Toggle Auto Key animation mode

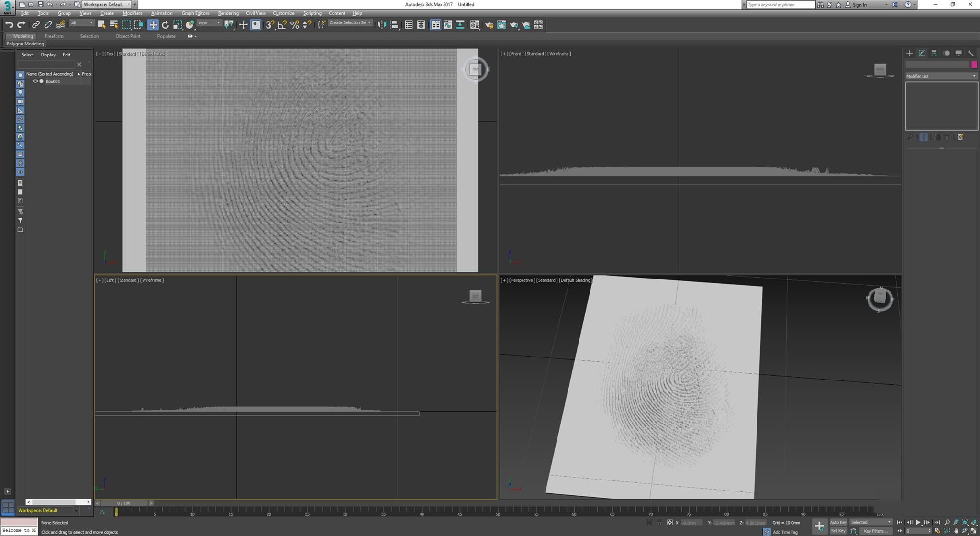[838, 522]
